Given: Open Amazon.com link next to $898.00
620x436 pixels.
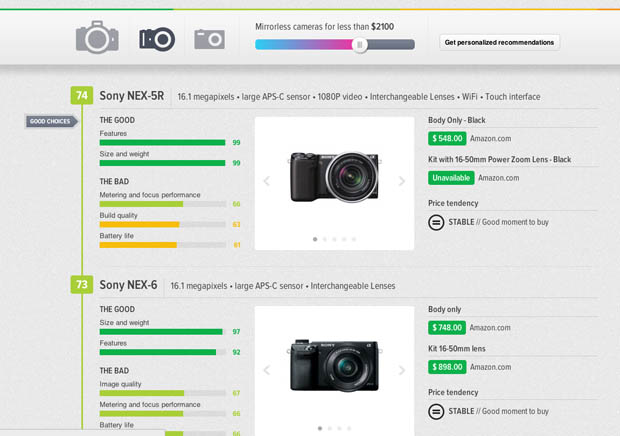Looking at the screenshot, I should 490,367.
